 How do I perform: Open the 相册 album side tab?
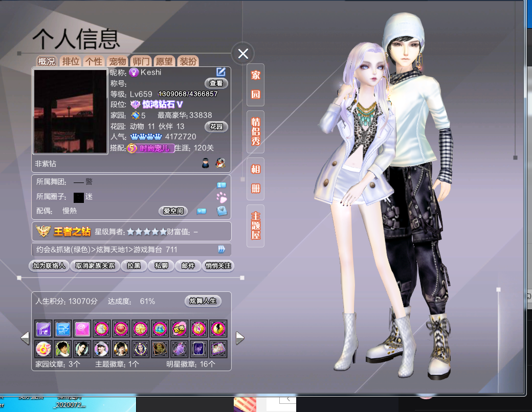255,179
